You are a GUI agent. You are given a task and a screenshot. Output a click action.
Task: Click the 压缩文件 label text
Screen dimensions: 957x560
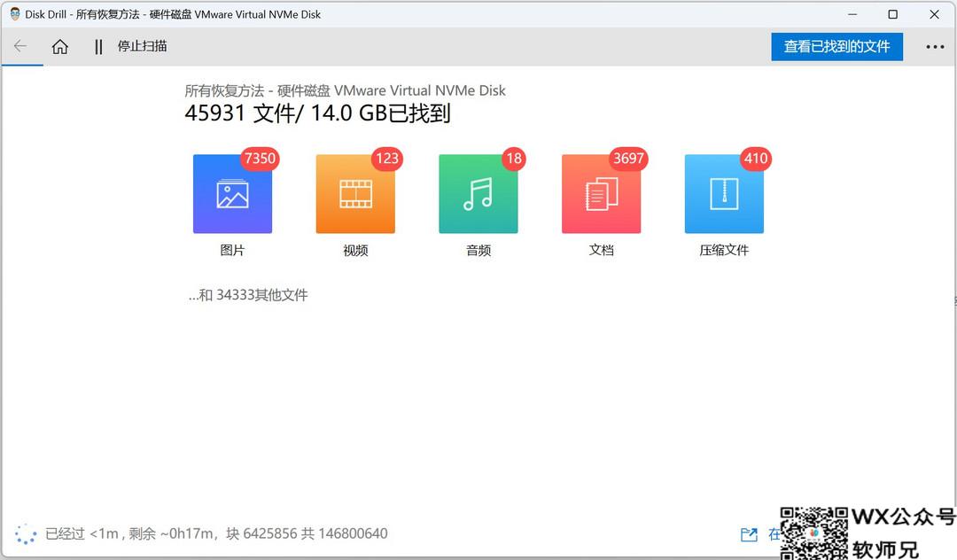tap(725, 250)
